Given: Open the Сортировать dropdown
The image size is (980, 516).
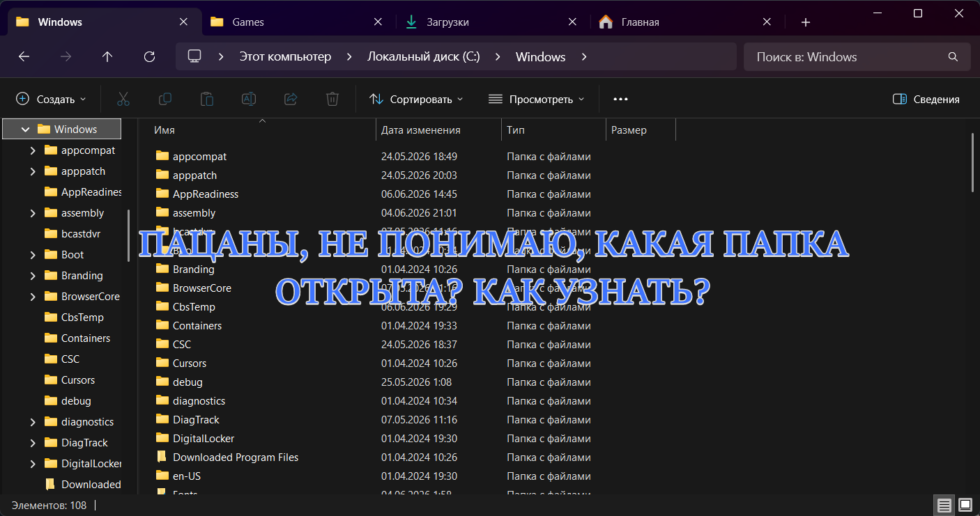Looking at the screenshot, I should (x=415, y=99).
